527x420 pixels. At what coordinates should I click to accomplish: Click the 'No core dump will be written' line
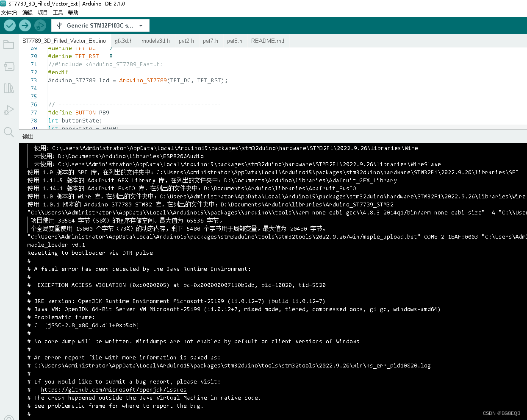tap(194, 342)
